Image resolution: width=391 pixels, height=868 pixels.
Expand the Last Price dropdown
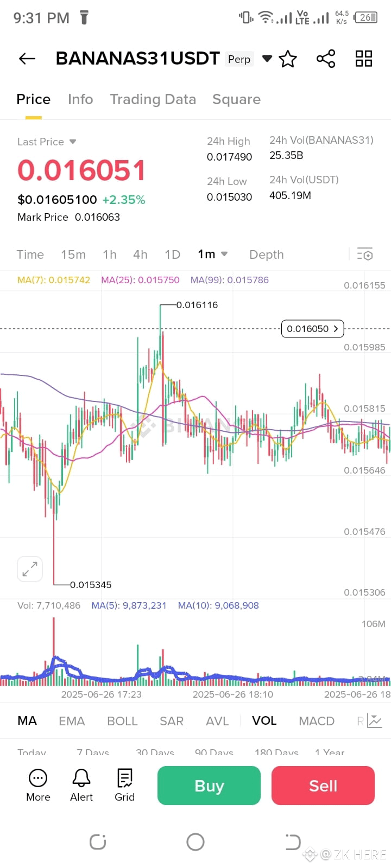73,142
